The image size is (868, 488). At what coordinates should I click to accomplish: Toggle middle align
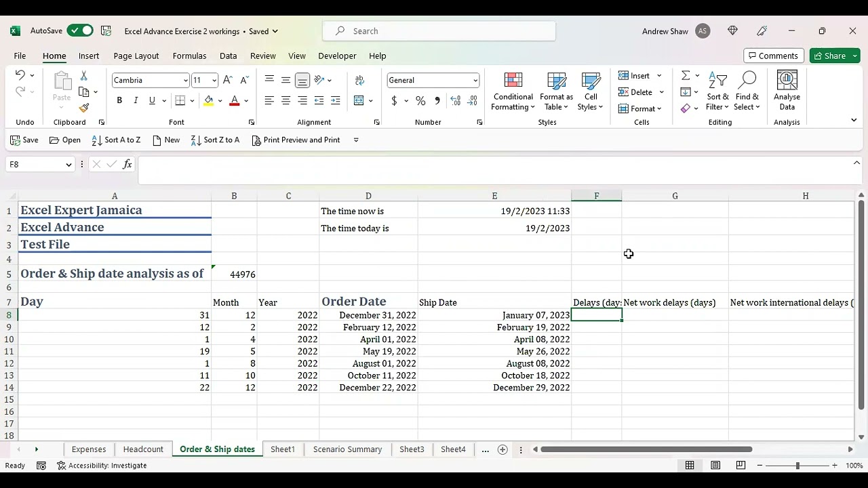click(x=285, y=80)
